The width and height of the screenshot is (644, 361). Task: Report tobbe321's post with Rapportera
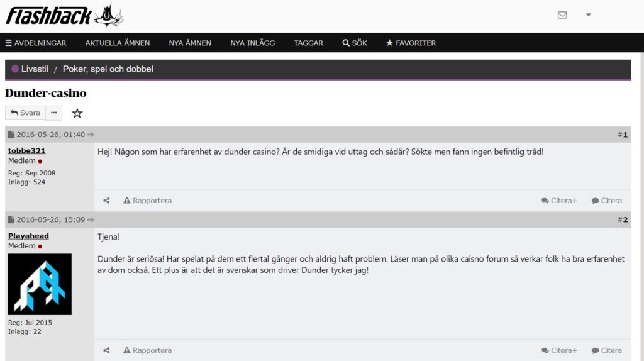pyautogui.click(x=147, y=201)
